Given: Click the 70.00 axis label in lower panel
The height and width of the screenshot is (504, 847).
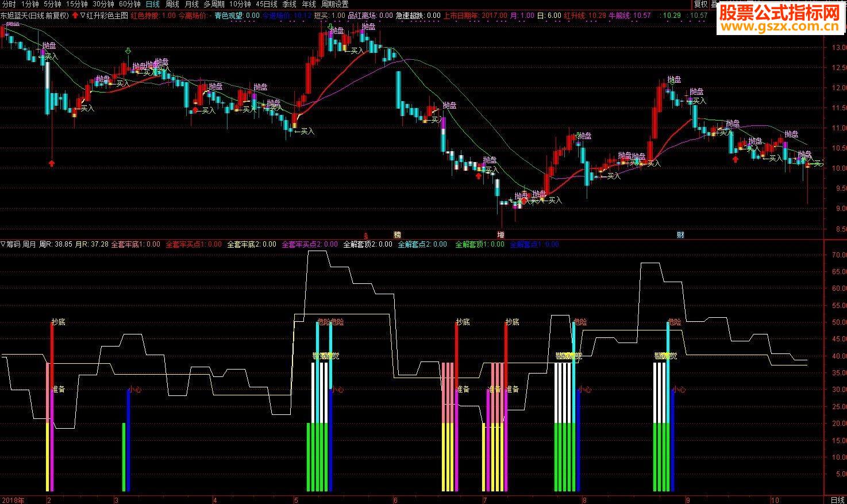Looking at the screenshot, I should (x=838, y=254).
